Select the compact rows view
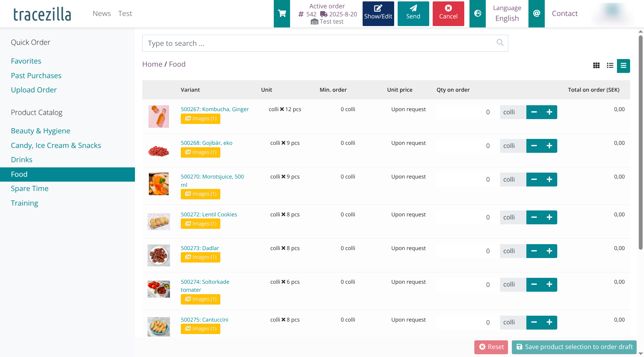Viewport: 644px width, 357px height. tap(623, 66)
